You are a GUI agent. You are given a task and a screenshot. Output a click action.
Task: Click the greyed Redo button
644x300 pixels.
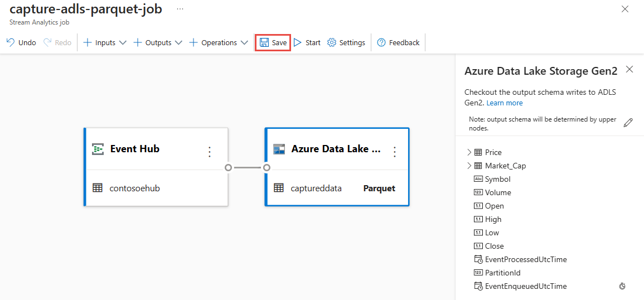[x=57, y=43]
